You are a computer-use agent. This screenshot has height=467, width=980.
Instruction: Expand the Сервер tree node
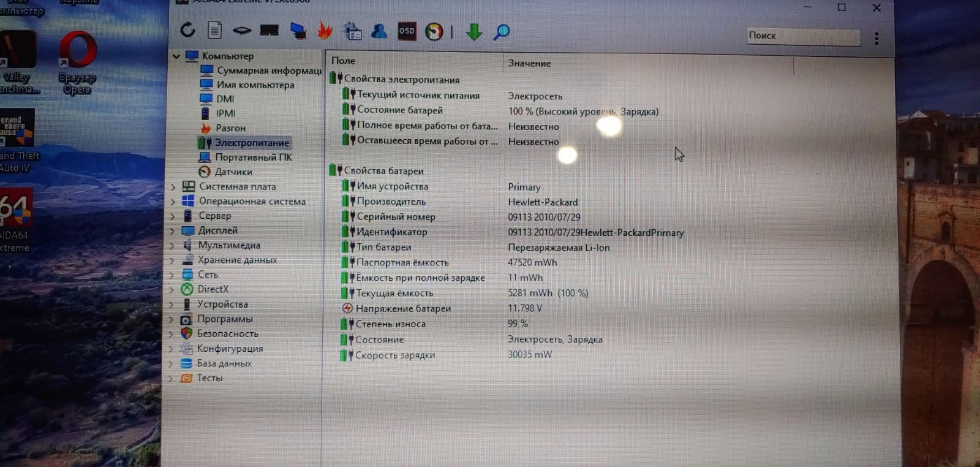[173, 216]
